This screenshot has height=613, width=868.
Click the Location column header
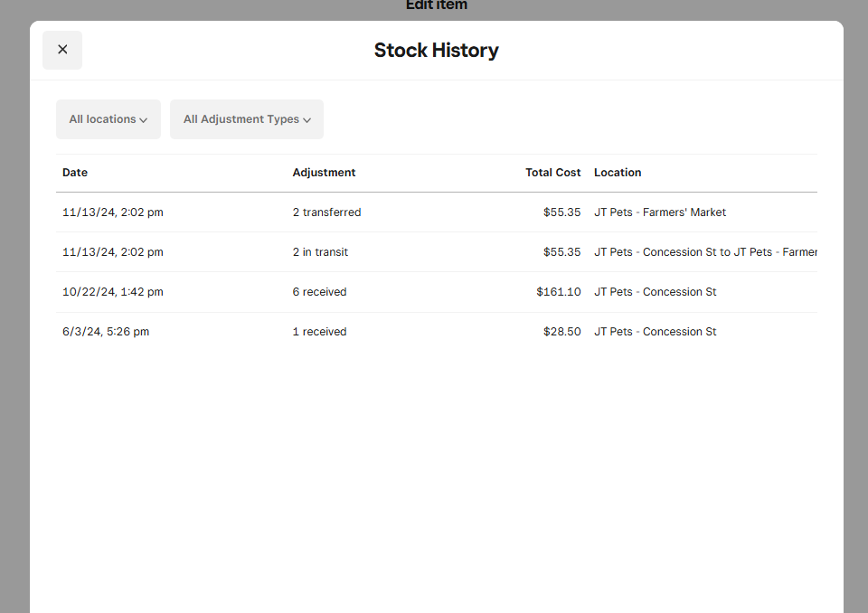click(618, 172)
